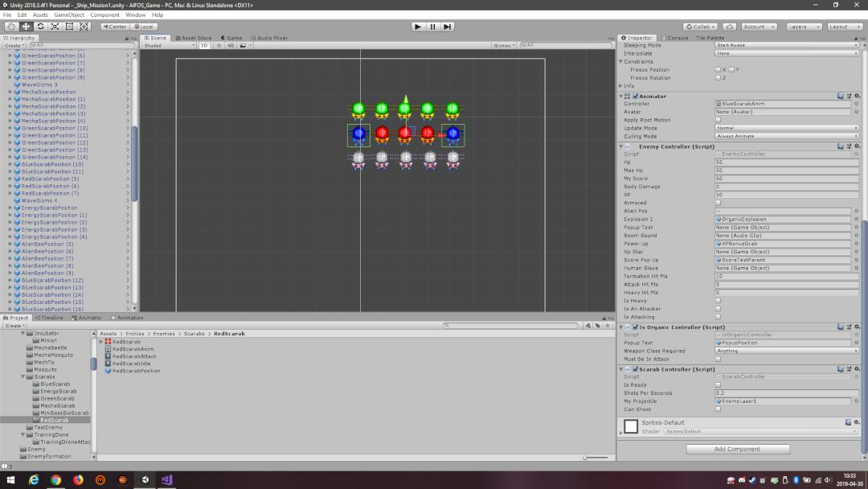Open the cloud services icon
868x489 pixels.
coord(730,27)
